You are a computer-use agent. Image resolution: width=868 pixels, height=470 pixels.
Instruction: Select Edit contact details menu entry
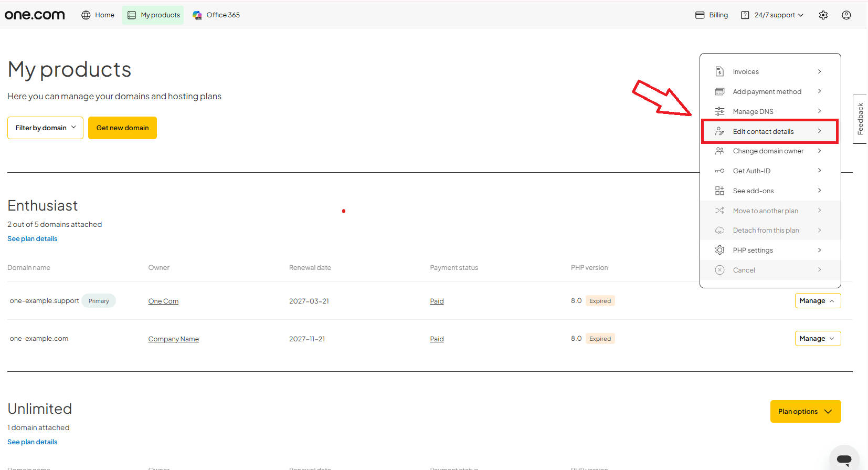point(770,131)
